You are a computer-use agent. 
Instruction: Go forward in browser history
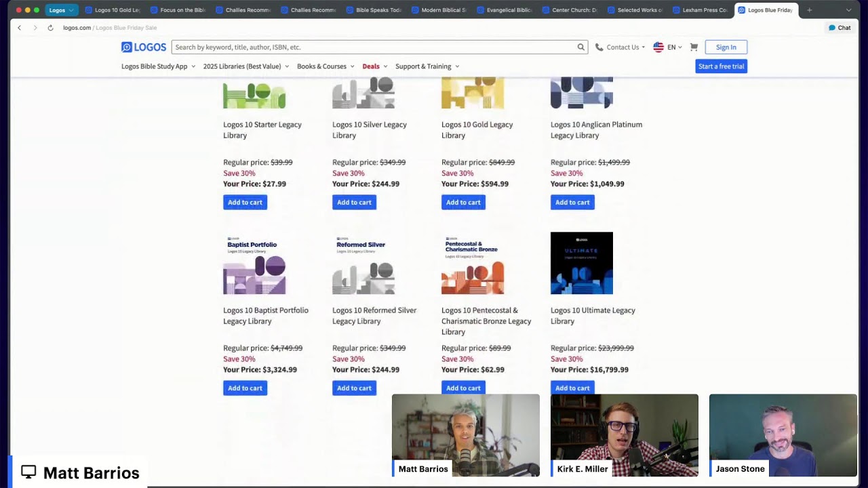coord(35,28)
